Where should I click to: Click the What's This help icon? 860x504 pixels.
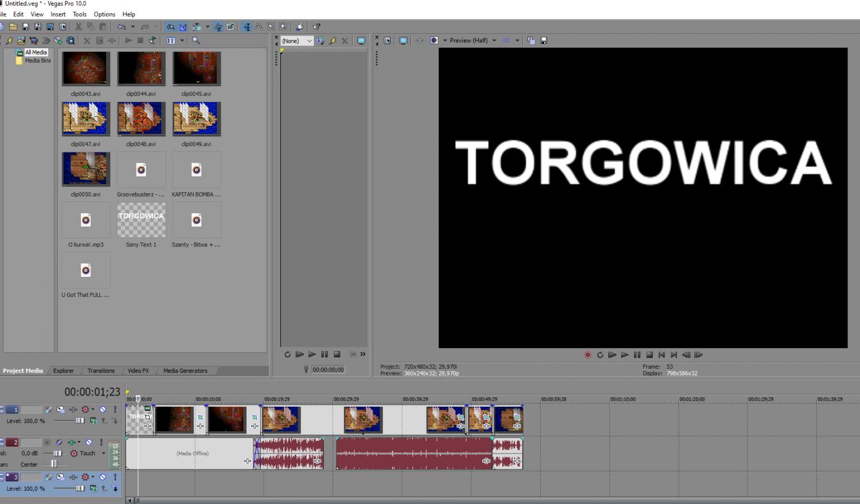pos(316,27)
